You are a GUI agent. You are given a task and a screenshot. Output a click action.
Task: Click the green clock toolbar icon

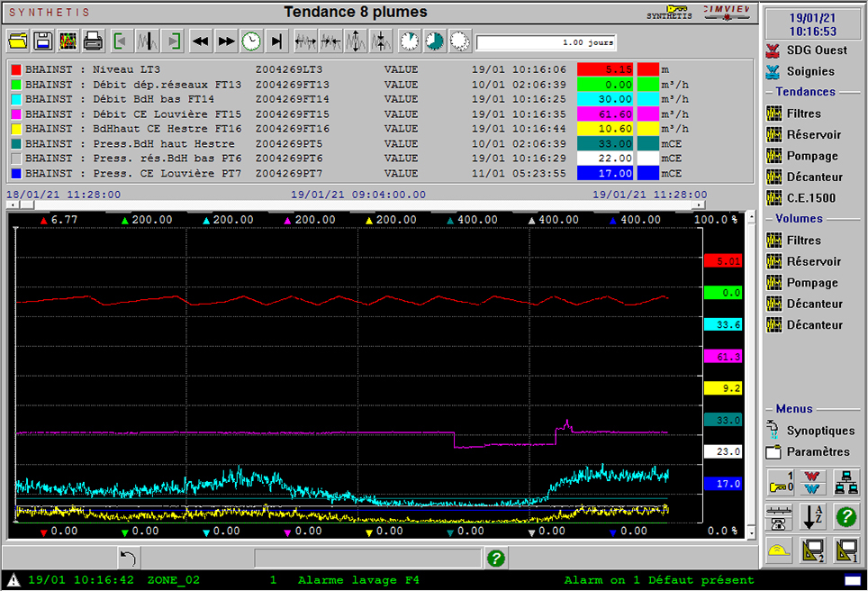point(251,41)
